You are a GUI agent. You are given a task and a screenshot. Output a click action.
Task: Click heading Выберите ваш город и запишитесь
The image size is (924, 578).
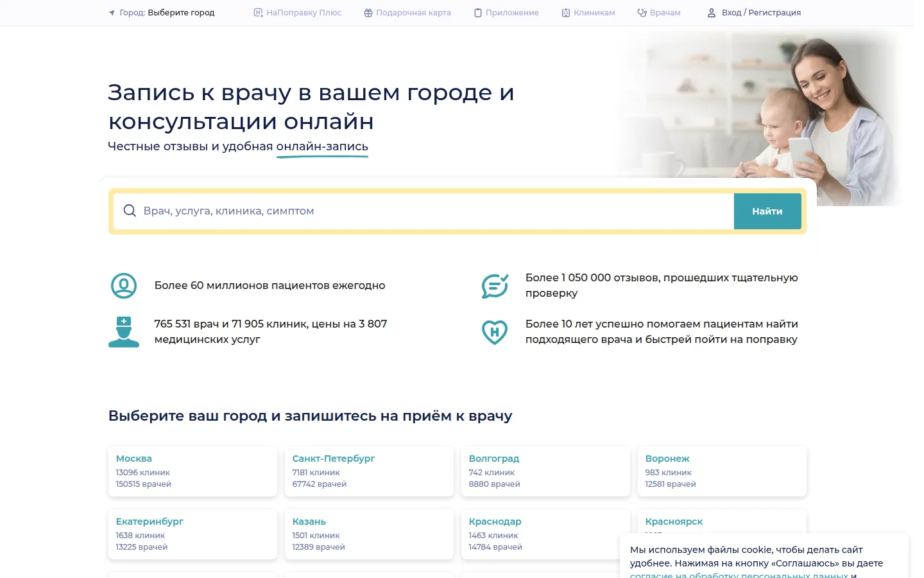[310, 416]
